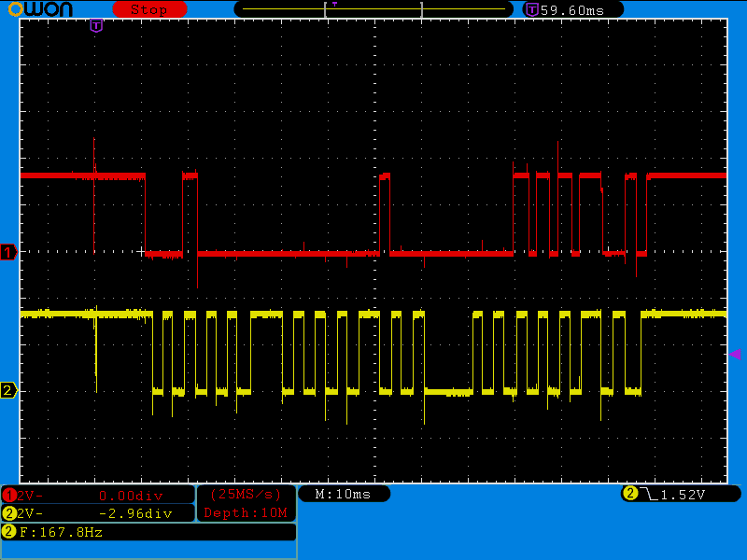Select the red channel 1 ground marker
The image size is (747, 560).
click(x=8, y=252)
